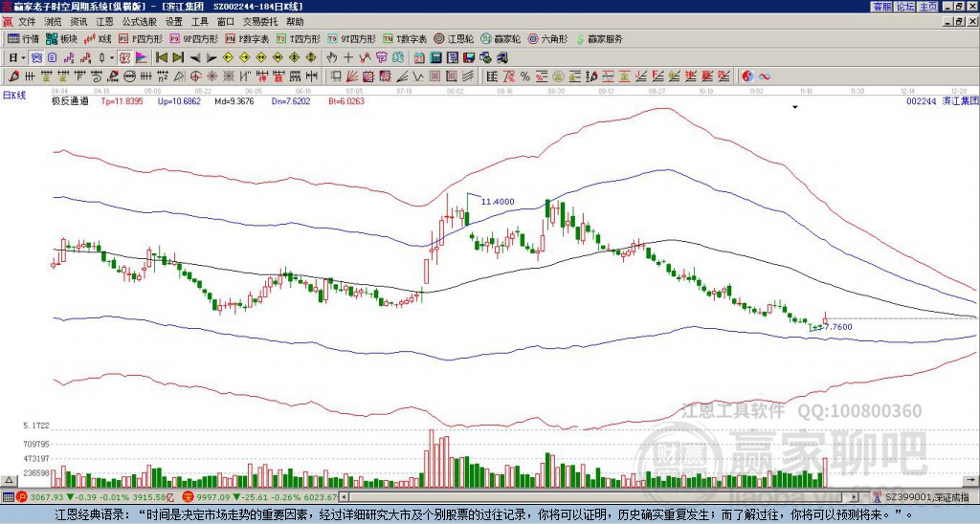Click the Bt=6.0263 indicator value

tap(346, 100)
